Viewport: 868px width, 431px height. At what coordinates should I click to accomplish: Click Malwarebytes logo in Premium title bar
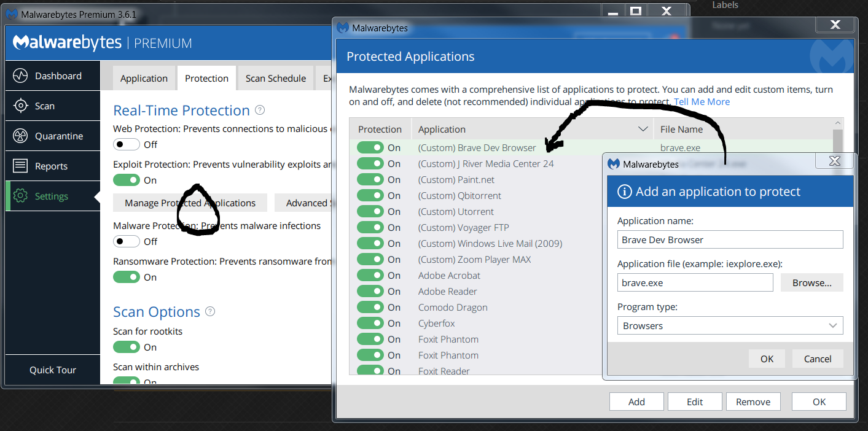12,14
